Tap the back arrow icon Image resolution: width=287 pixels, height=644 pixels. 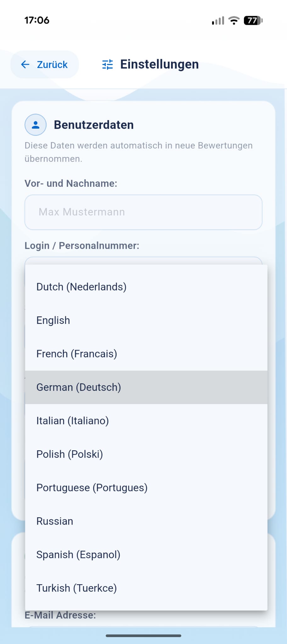pos(25,64)
